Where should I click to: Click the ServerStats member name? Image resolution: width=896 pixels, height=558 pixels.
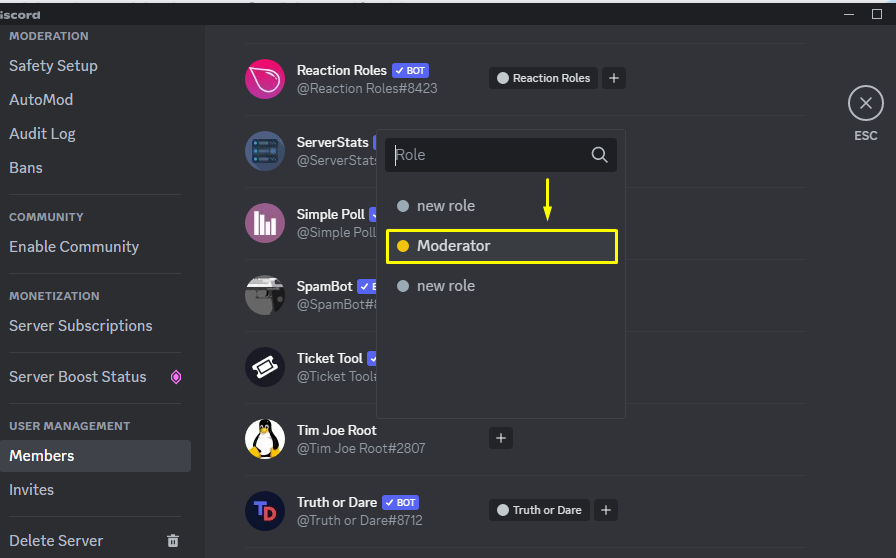[x=333, y=142]
